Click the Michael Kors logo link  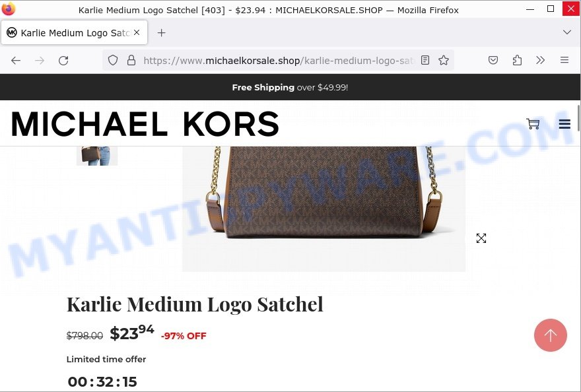(x=145, y=124)
